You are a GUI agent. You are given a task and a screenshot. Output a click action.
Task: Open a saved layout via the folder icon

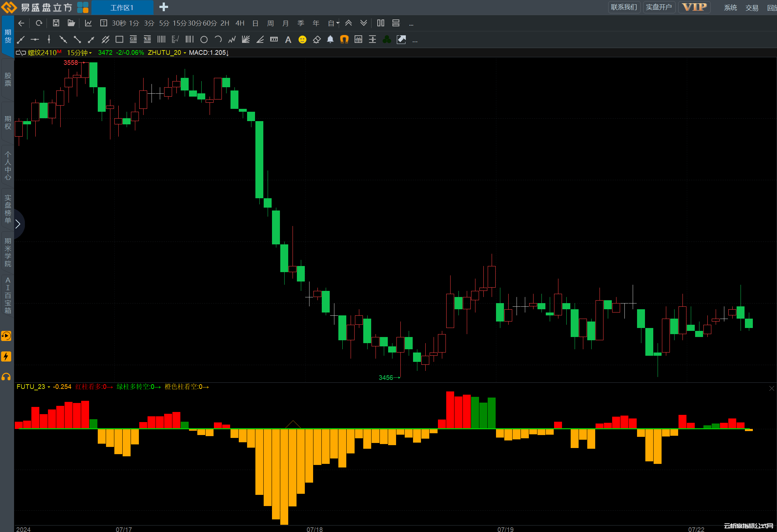pos(71,23)
